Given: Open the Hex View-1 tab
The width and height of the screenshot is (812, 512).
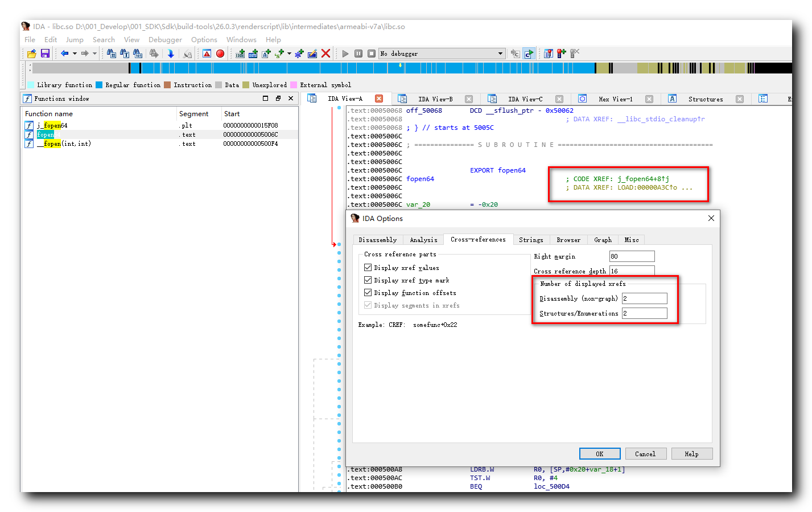Looking at the screenshot, I should point(615,99).
